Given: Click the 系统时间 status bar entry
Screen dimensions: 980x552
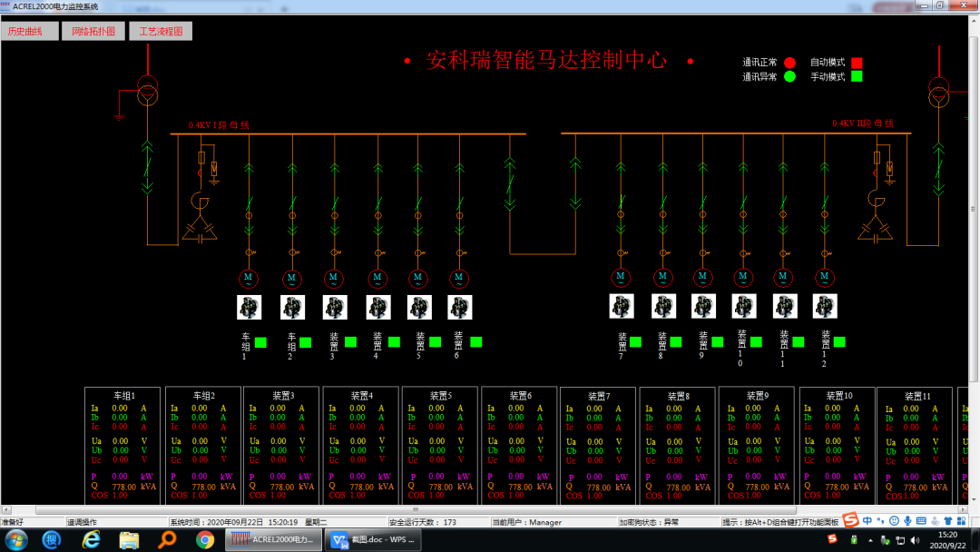Looking at the screenshot, I should point(248,522).
